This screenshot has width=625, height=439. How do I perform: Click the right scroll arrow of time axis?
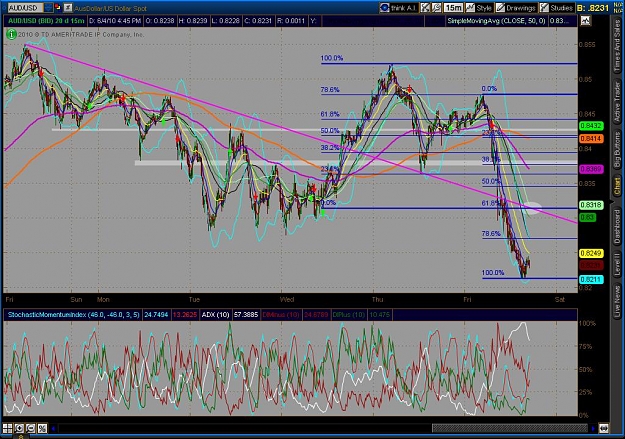tap(593, 429)
